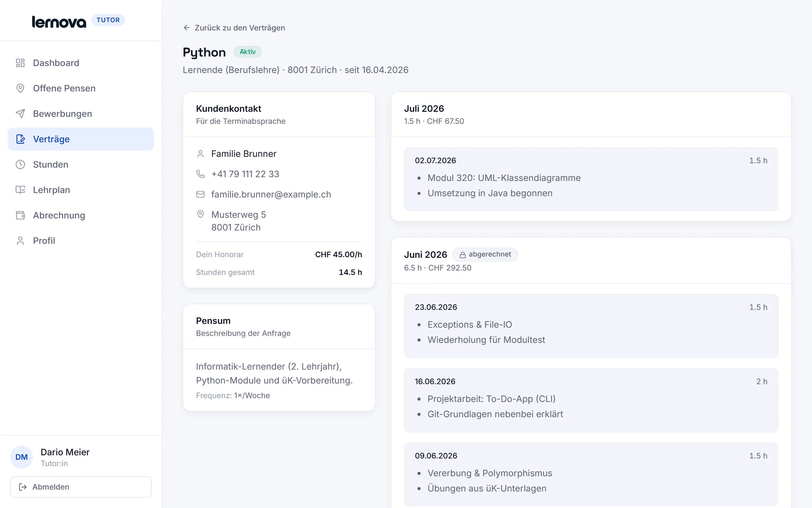Screen dimensions: 812x508
Task: Click the back arrow icon above Python
Action: 187,28
